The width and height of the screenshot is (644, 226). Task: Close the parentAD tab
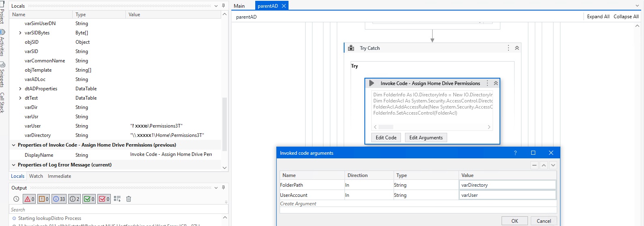pos(284,6)
